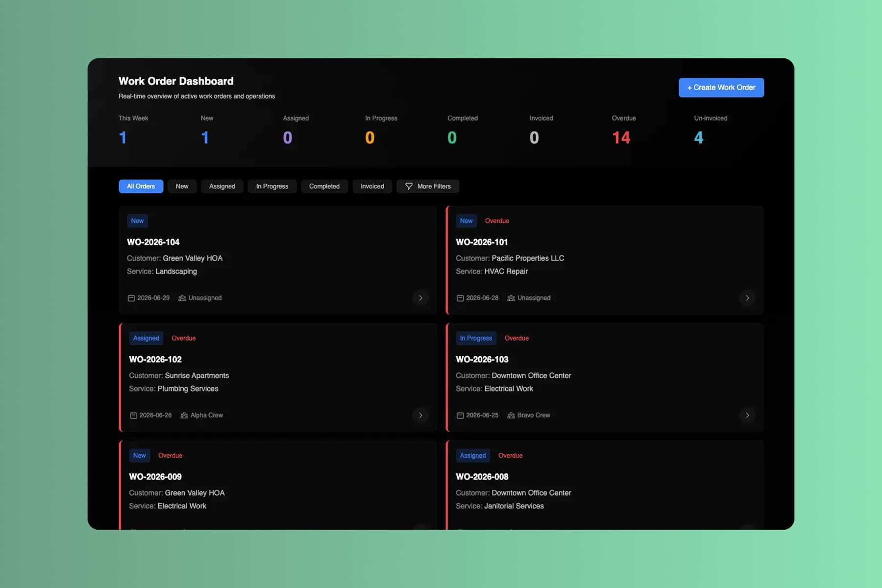Click the Completed stat count
The width and height of the screenshot is (882, 588).
tap(452, 138)
